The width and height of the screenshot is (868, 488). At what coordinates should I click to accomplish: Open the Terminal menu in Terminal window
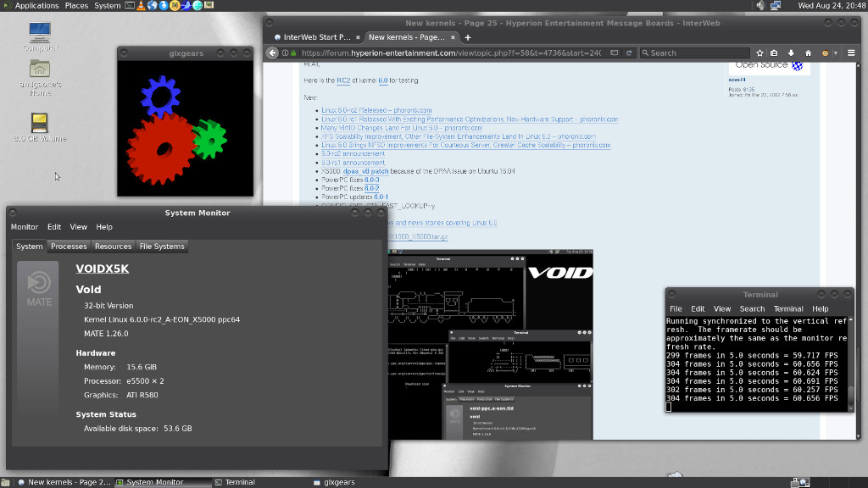click(788, 308)
